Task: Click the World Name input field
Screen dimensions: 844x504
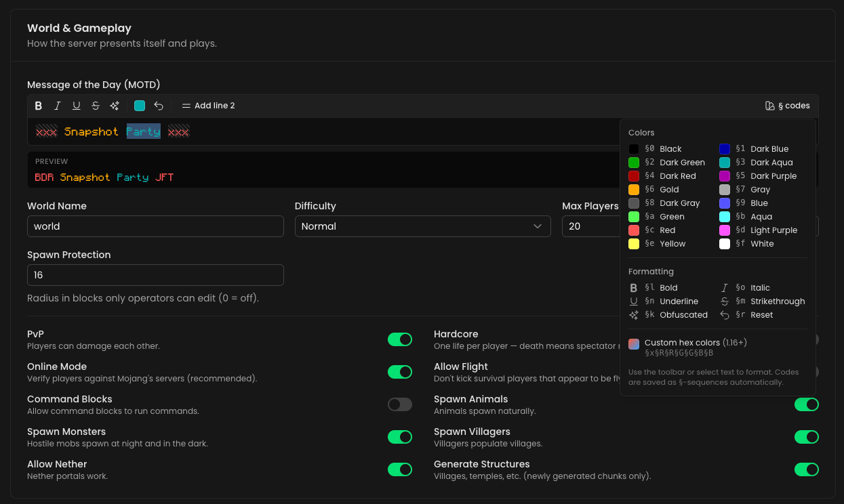Action: coord(155,226)
